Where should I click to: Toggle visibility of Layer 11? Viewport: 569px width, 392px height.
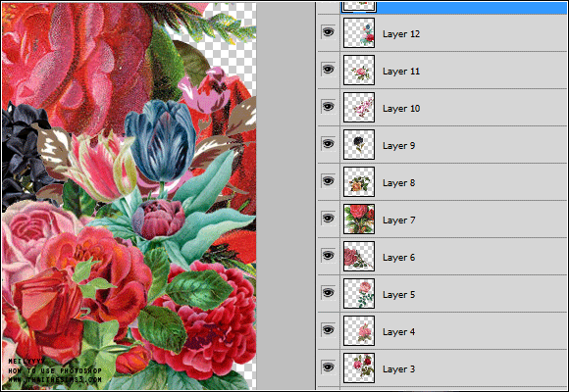coord(328,70)
